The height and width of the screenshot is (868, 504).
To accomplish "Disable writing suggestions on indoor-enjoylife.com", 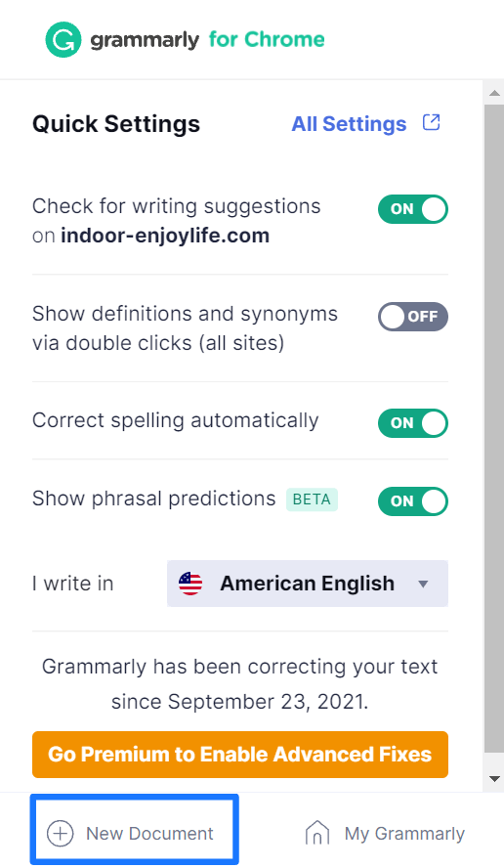I will tap(413, 209).
